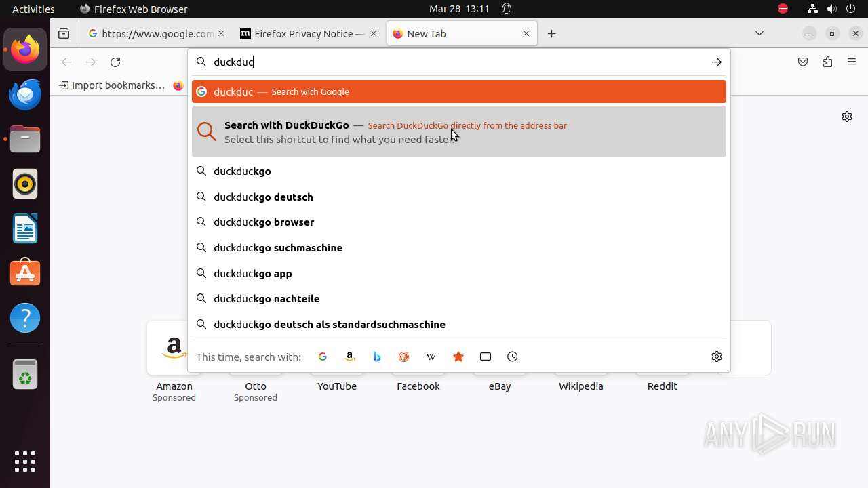This screenshot has width=868, height=488.
Task: Open notifications bell in top bar
Action: pos(507,9)
